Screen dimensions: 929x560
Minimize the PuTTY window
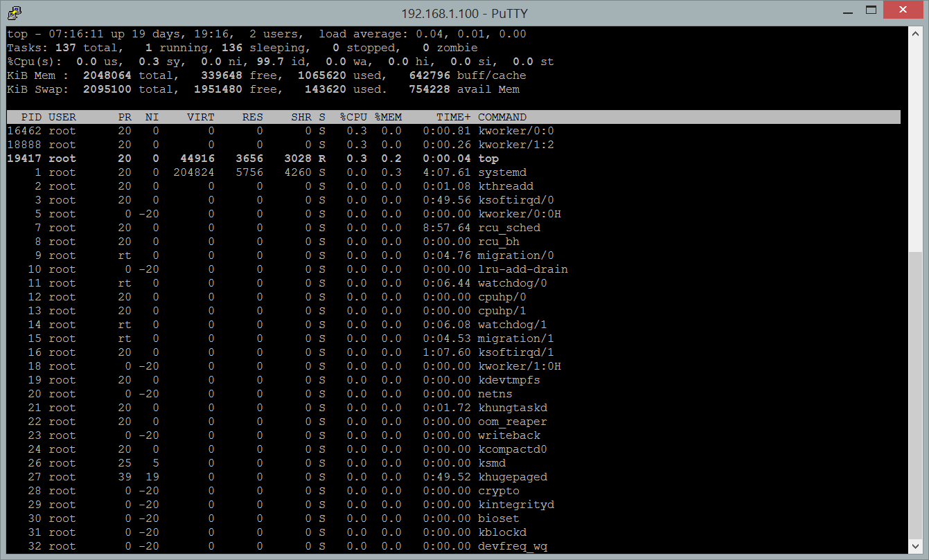(847, 12)
